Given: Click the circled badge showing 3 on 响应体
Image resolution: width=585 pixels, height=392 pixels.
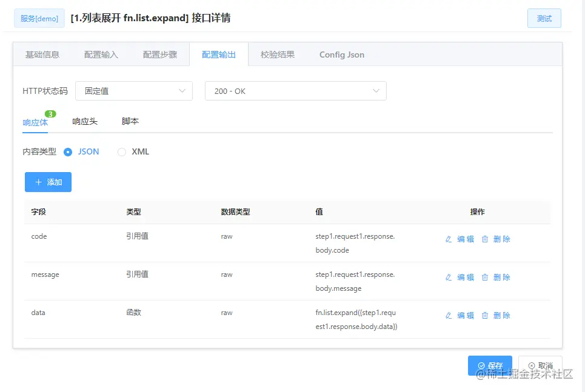Looking at the screenshot, I should (50, 113).
